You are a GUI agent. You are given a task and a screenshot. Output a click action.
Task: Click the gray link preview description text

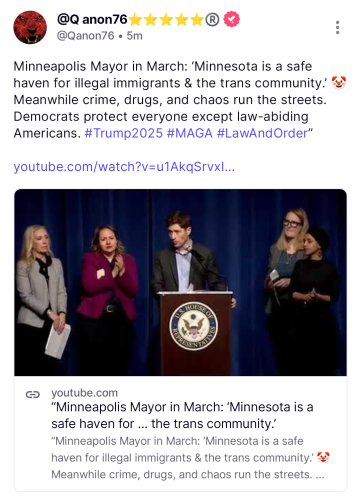[190, 458]
